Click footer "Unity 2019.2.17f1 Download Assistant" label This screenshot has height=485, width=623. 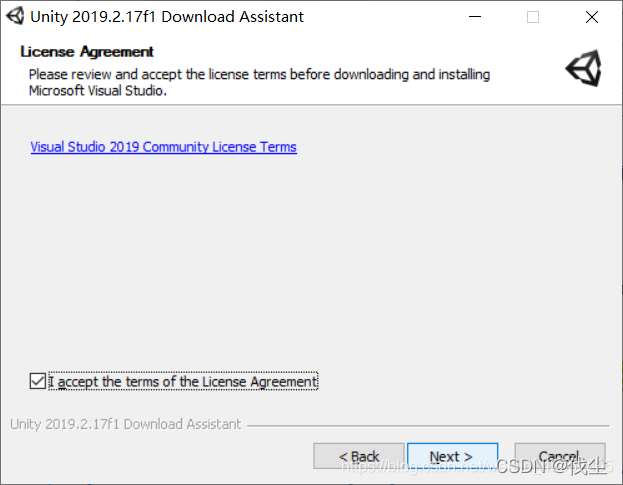point(126,424)
